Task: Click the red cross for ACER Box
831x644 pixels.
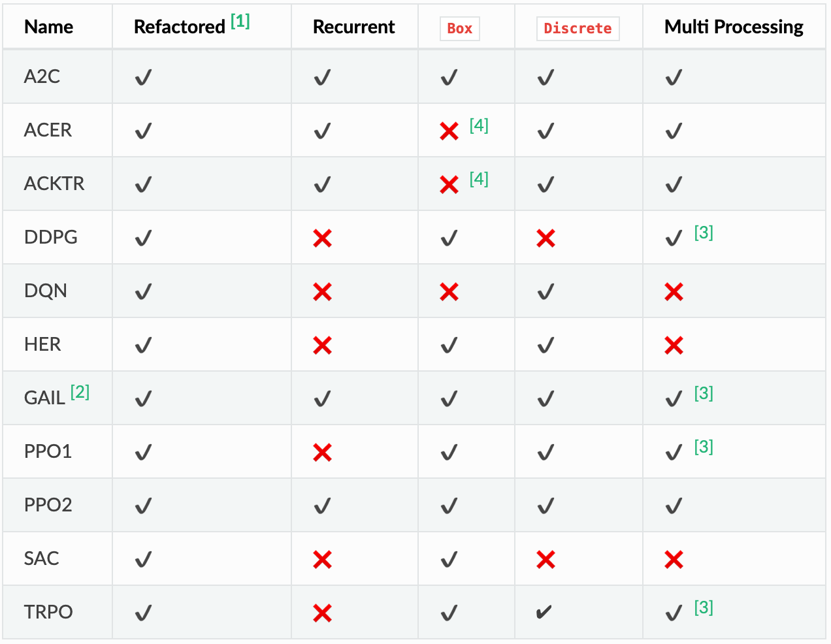Action: tap(449, 131)
